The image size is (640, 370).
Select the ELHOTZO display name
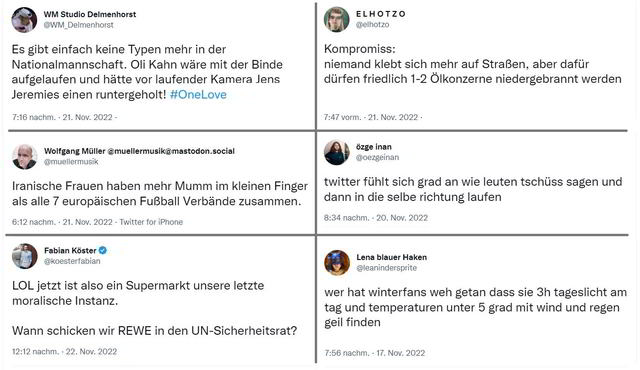pos(381,14)
